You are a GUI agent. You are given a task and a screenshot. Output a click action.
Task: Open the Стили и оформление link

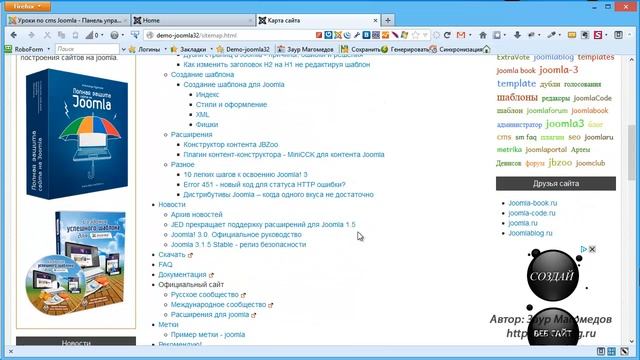click(231, 104)
